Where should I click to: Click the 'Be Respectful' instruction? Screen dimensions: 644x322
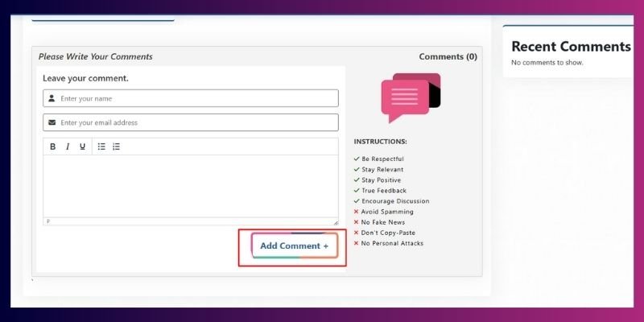coord(382,159)
